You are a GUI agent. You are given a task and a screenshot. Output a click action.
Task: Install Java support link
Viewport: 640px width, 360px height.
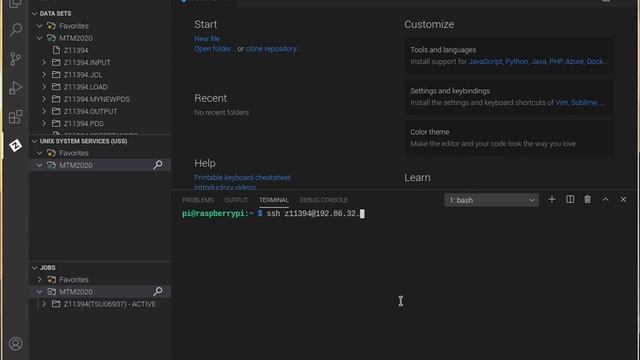pos(538,62)
